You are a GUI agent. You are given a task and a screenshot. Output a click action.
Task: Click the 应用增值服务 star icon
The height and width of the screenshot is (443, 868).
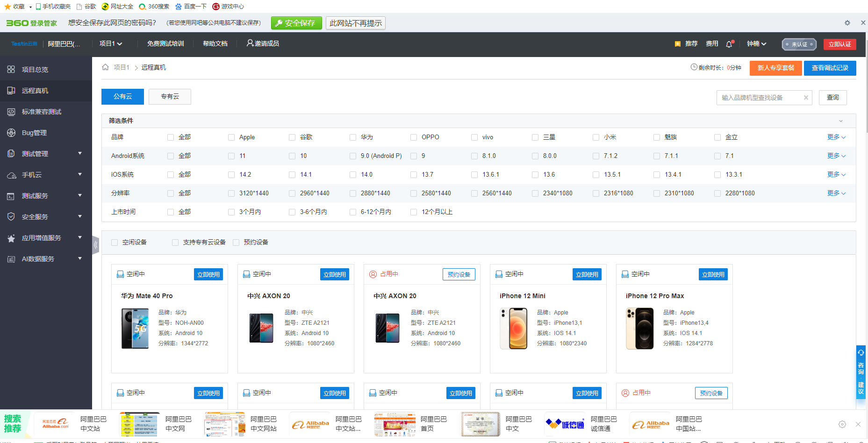point(11,238)
